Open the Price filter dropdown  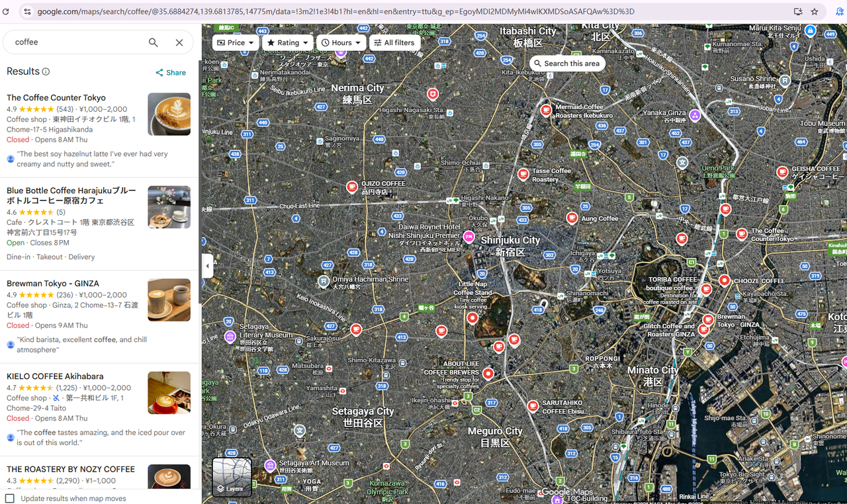[236, 42]
